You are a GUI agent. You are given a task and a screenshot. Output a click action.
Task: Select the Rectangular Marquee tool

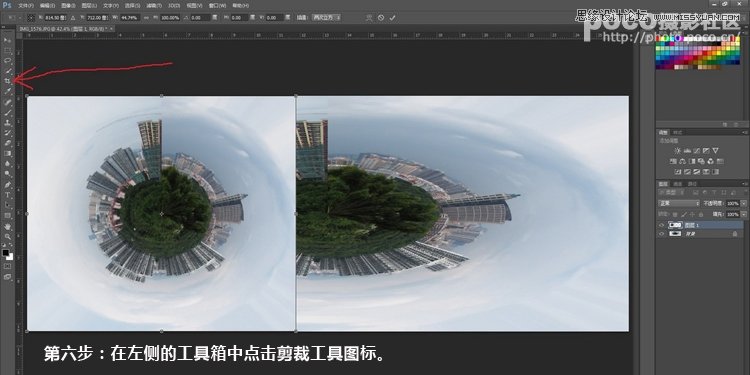(x=8, y=50)
